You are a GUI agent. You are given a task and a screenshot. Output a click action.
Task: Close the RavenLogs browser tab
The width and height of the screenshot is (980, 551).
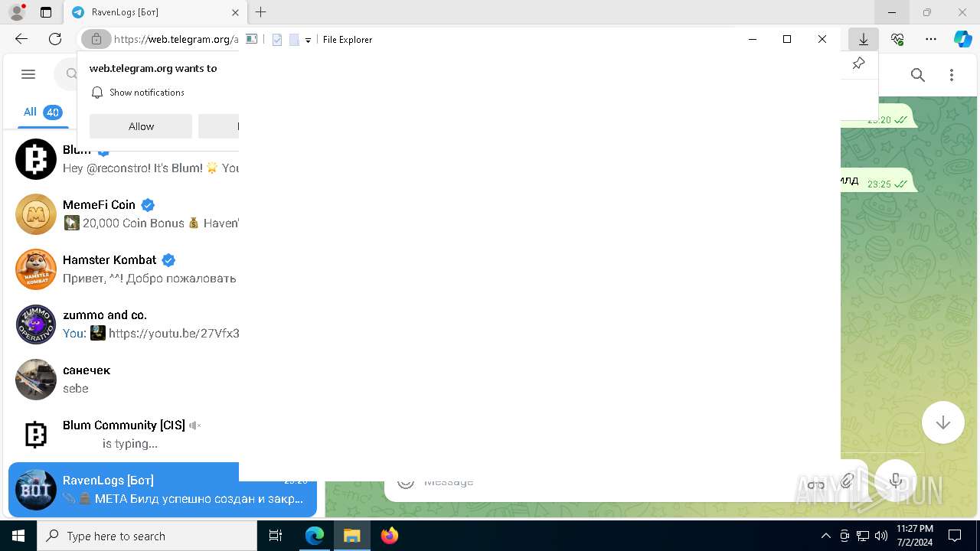click(x=235, y=12)
